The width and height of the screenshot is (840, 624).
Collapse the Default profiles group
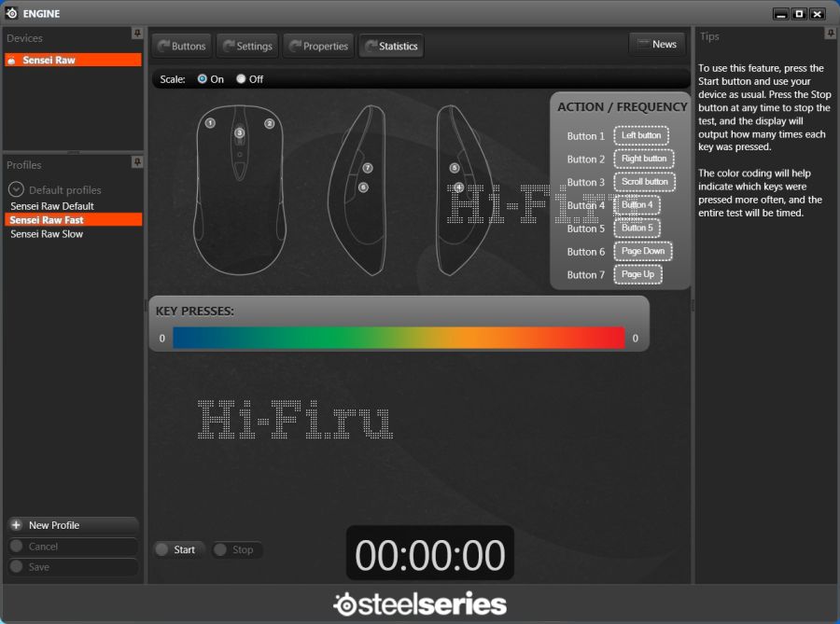point(16,189)
